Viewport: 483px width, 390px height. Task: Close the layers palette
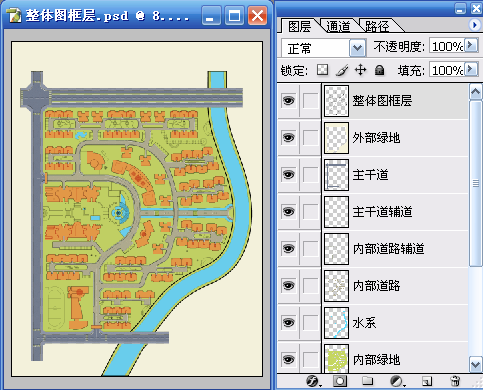476,8
